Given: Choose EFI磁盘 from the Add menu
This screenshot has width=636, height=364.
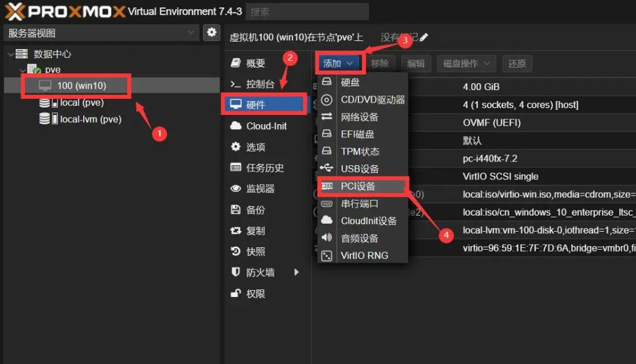Looking at the screenshot, I should (363, 134).
